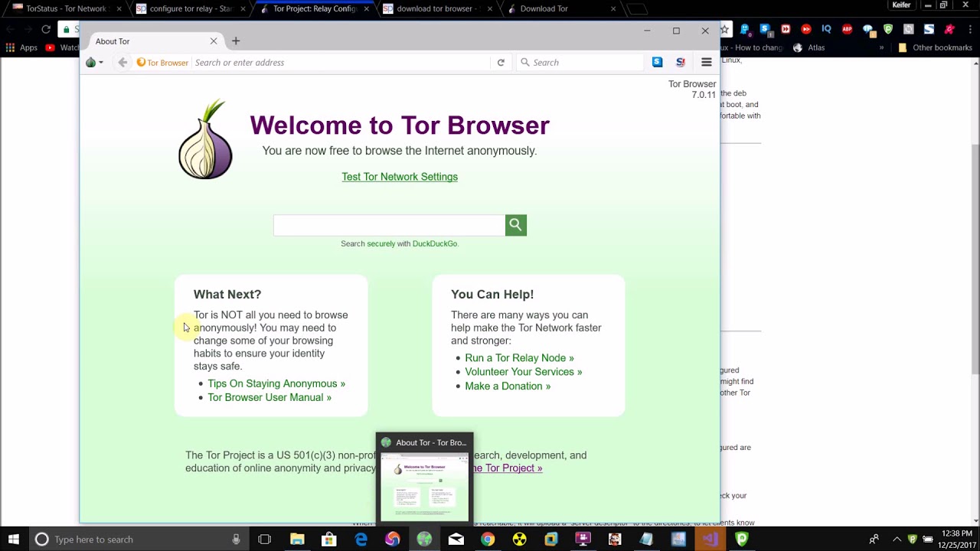This screenshot has width=980, height=551.
Task: Switch to 'download tor browser' Chrome tab
Action: pos(438,8)
